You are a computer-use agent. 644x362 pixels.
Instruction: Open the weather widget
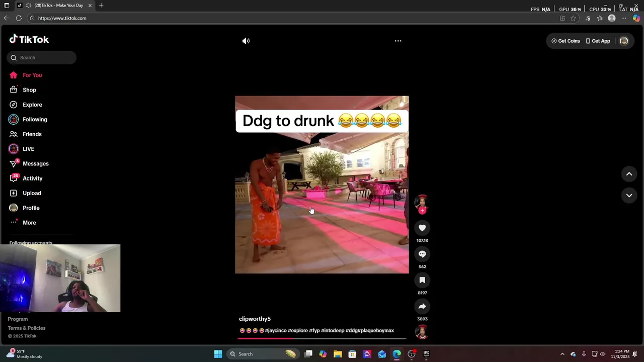24,354
